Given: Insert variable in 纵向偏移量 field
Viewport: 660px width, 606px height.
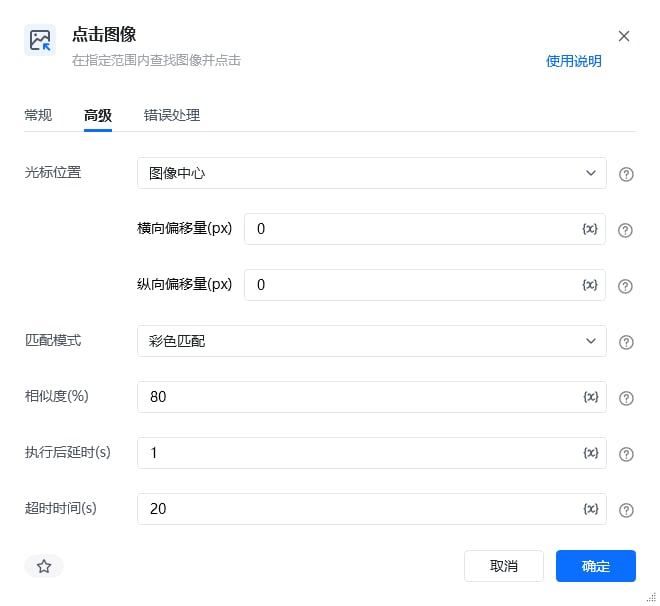Looking at the screenshot, I should click(590, 285).
